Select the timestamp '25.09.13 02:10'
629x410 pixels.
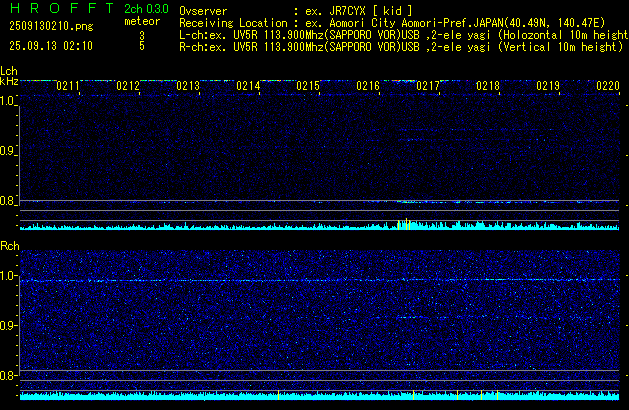tap(51, 46)
